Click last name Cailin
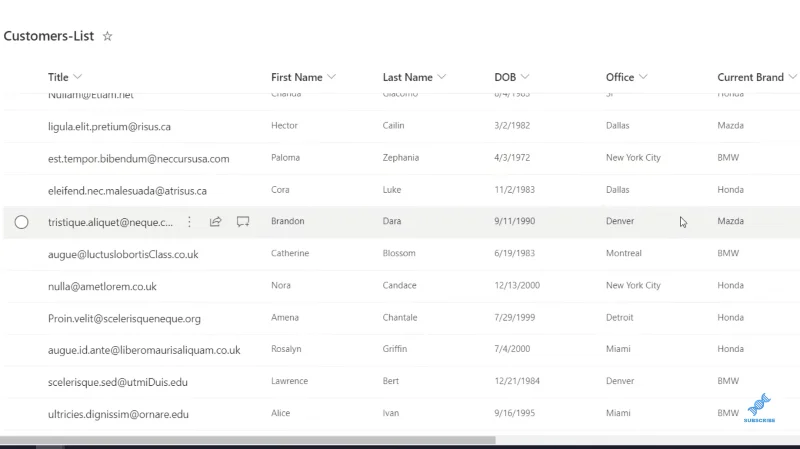 point(393,126)
